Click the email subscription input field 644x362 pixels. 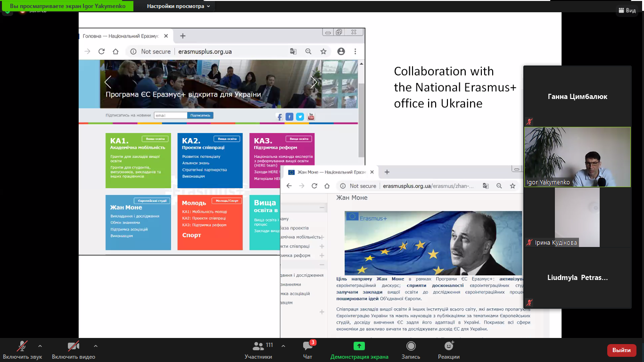[x=171, y=115]
